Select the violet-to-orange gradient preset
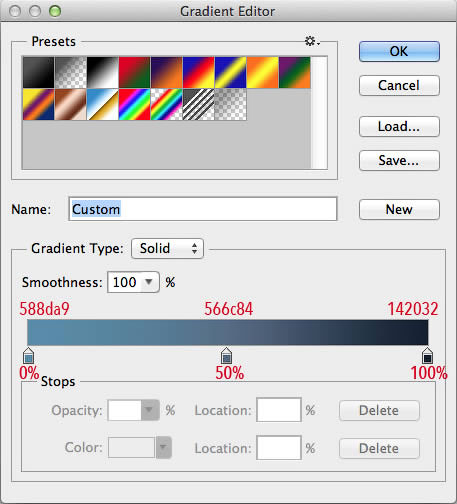The image size is (457, 504). pos(167,72)
